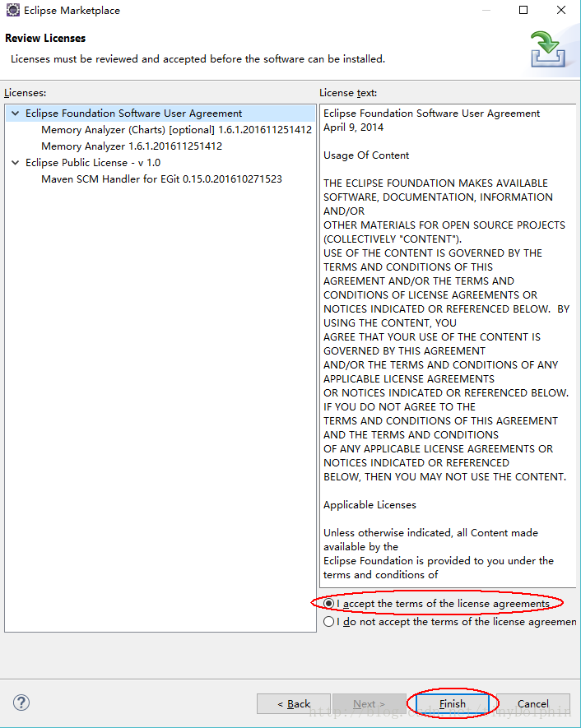Collapse Eclipse Public License - v 1.0 node
The height and width of the screenshot is (728, 581).
point(16,163)
